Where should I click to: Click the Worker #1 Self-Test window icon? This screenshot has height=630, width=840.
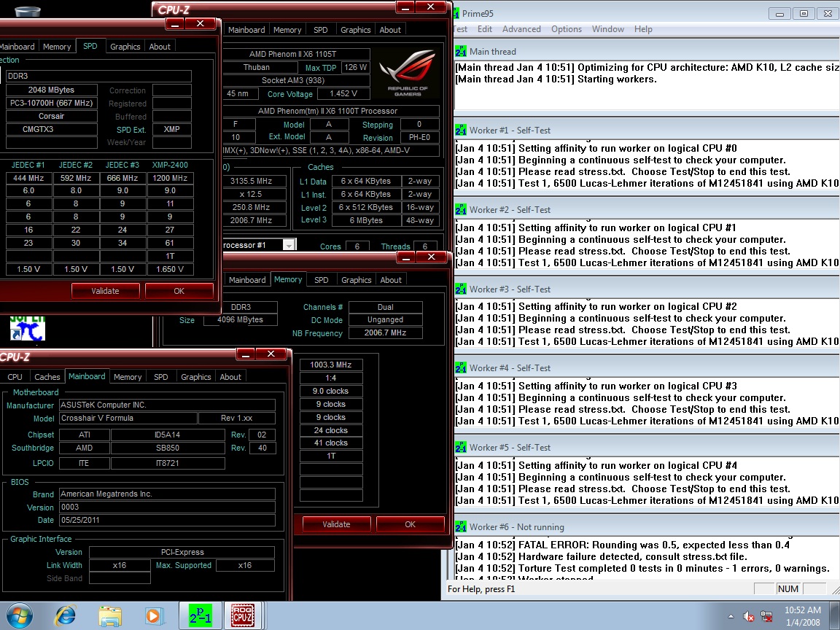pyautogui.click(x=460, y=131)
